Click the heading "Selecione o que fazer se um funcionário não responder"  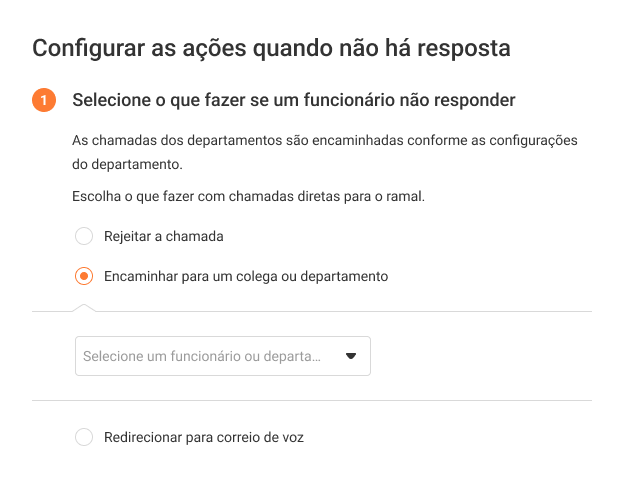coord(293,101)
